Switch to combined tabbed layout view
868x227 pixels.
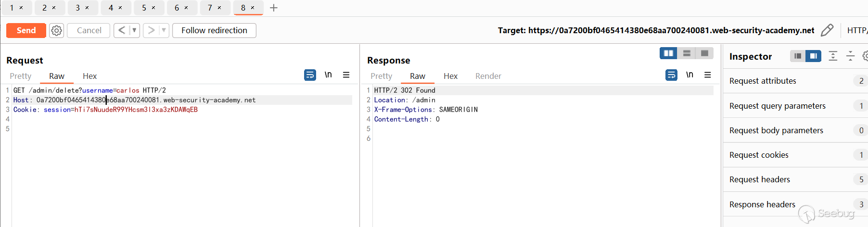coord(704,53)
